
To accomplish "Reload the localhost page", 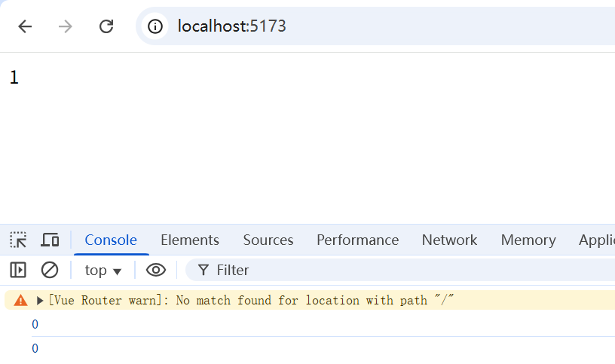I will pyautogui.click(x=106, y=26).
